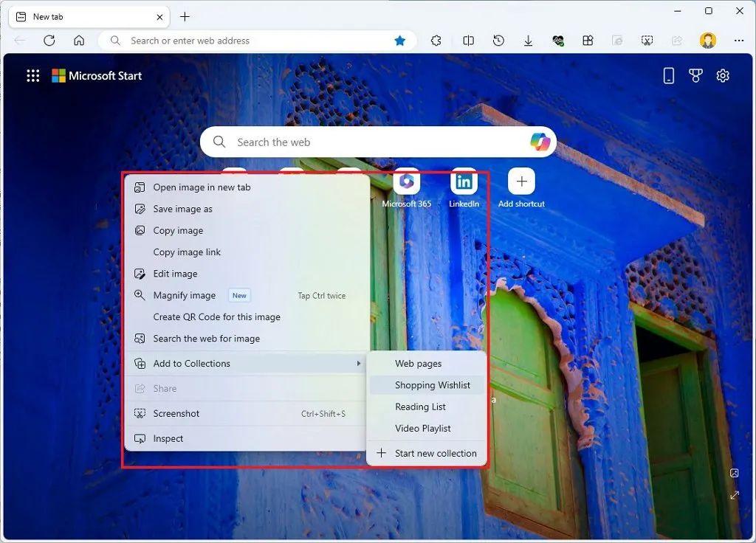This screenshot has height=543, width=756.
Task: Open the Downloads panel
Action: pos(528,41)
